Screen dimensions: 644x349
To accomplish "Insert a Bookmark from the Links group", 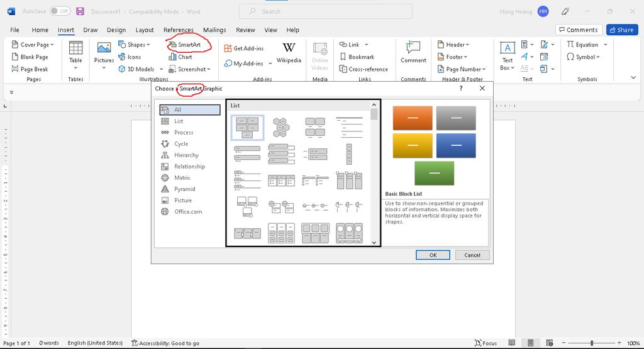I will coord(357,57).
